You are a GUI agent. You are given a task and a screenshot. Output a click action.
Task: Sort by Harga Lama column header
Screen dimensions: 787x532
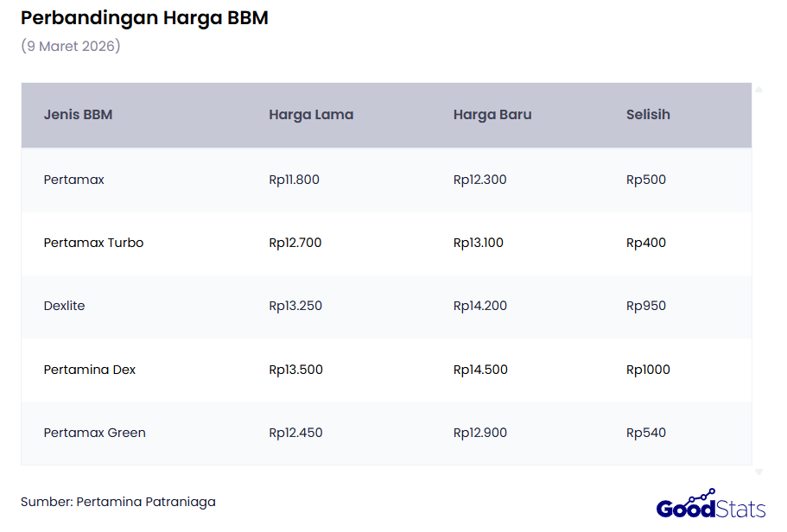(311, 115)
